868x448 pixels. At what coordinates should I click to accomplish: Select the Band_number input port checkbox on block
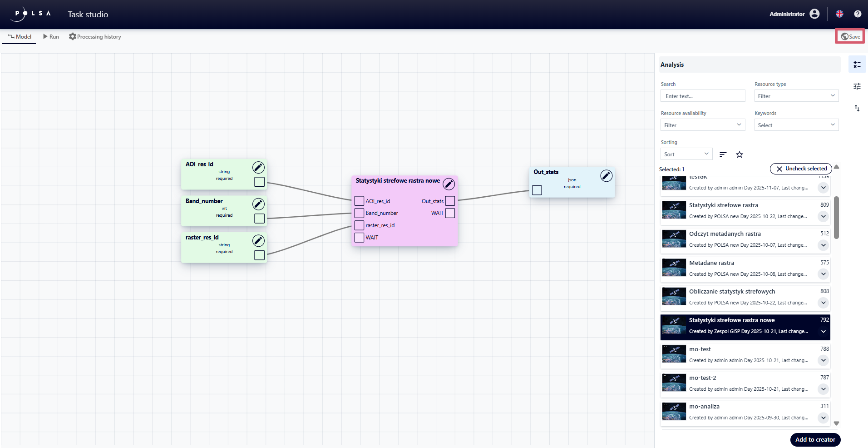359,213
